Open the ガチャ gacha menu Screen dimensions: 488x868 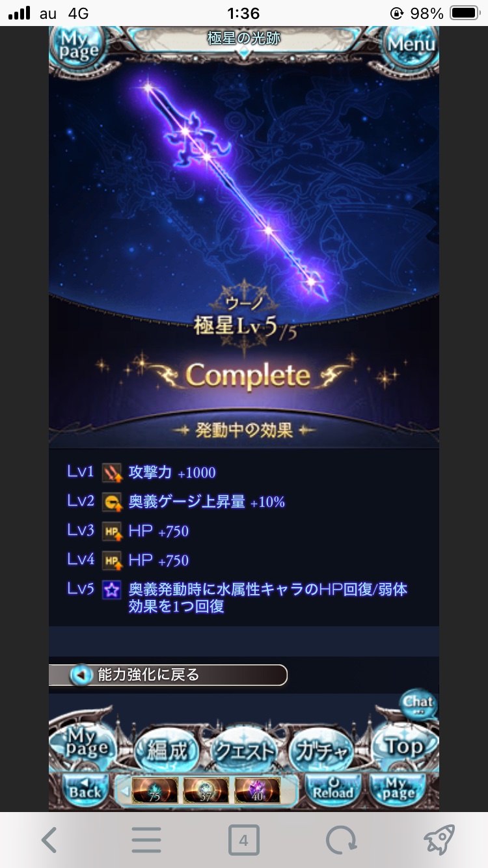pos(323,750)
